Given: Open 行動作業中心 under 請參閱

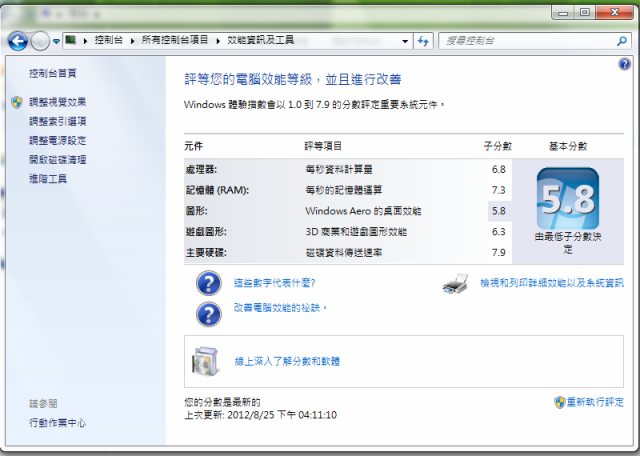Looking at the screenshot, I should 58,423.
